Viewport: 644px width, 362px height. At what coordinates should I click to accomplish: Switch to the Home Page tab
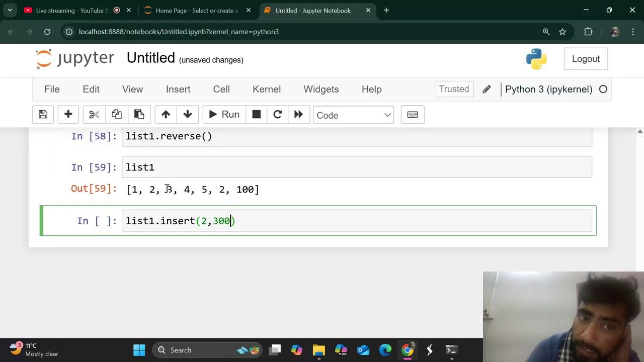(196, 10)
